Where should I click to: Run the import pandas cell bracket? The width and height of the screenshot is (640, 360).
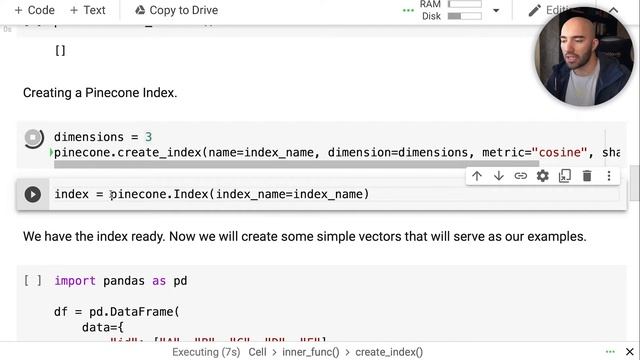pyautogui.click(x=33, y=281)
